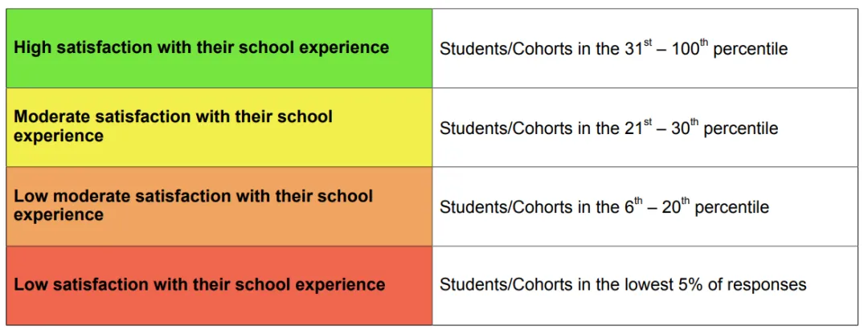
Task: Click "30th" in the second row text
Action: tap(685, 128)
